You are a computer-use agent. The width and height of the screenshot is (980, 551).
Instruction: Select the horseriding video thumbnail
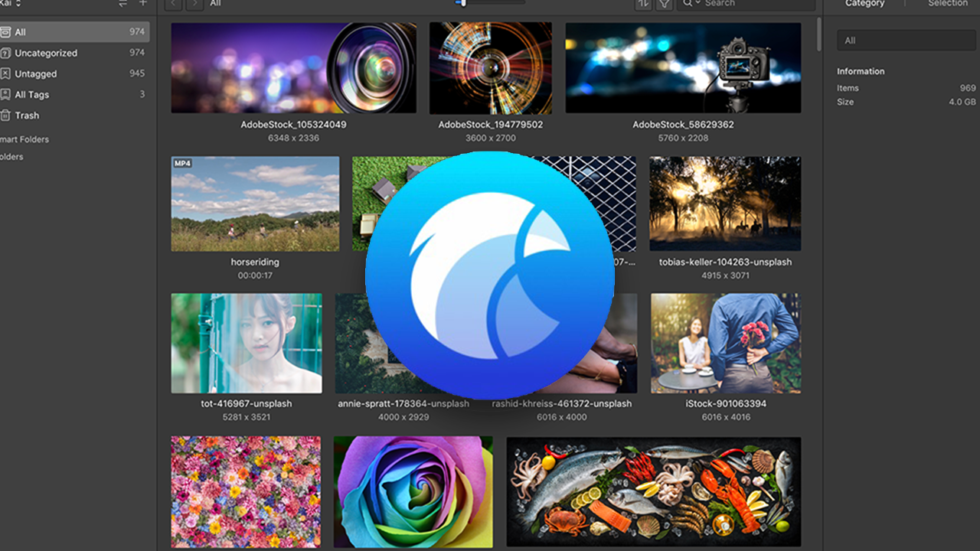click(255, 204)
